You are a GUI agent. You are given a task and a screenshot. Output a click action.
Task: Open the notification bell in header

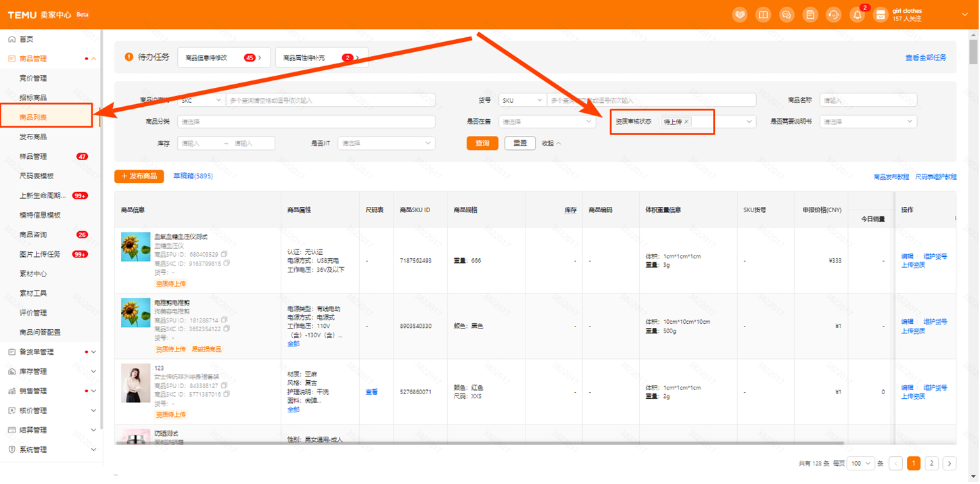(858, 15)
